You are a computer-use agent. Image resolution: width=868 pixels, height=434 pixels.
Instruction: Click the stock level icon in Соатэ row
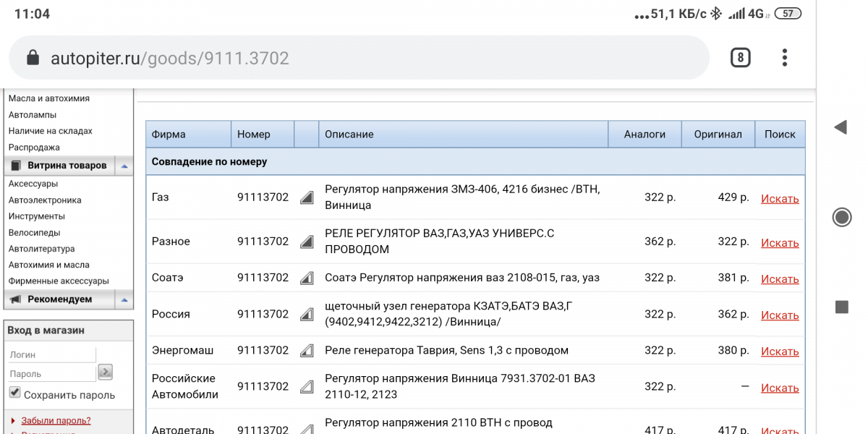click(x=307, y=278)
